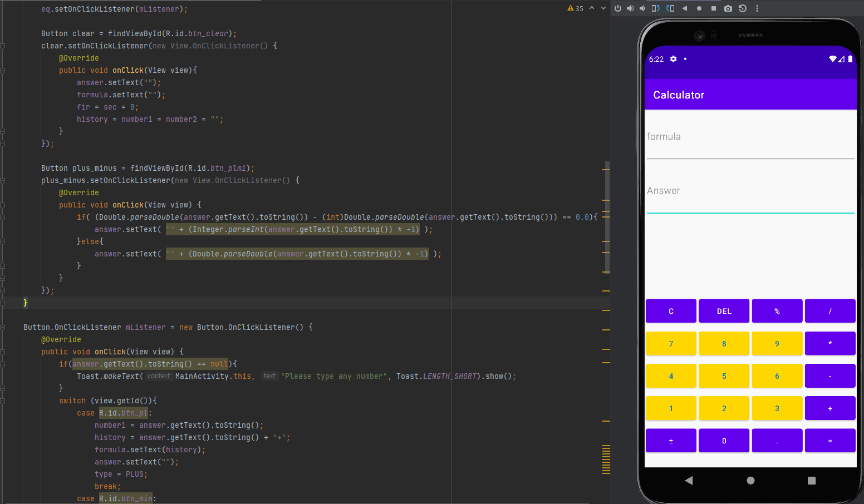This screenshot has width=864, height=504.
Task: Tap the DEL button on calculator
Action: coord(724,311)
